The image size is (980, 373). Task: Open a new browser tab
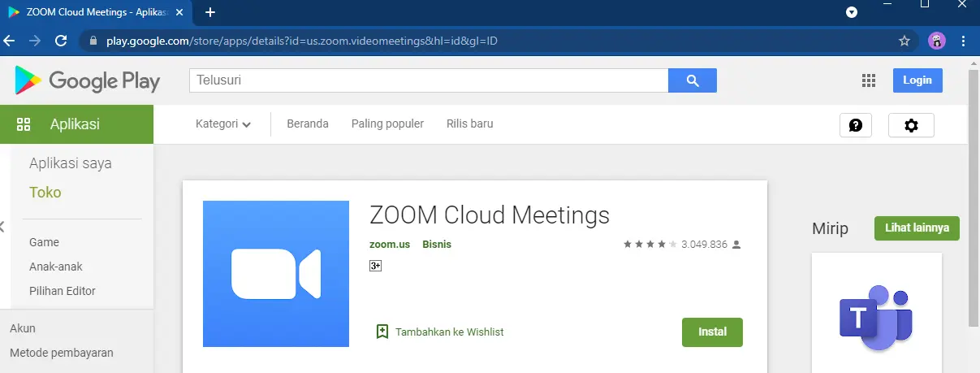point(210,12)
